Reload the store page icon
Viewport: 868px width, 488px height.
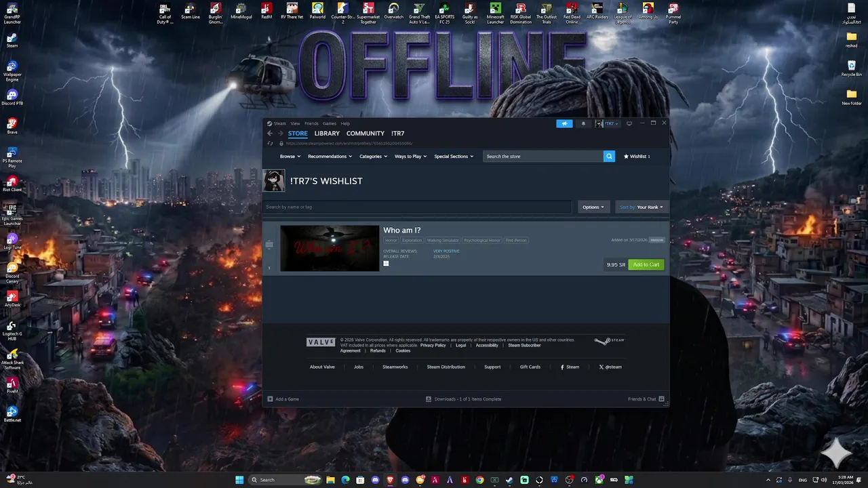click(x=270, y=143)
